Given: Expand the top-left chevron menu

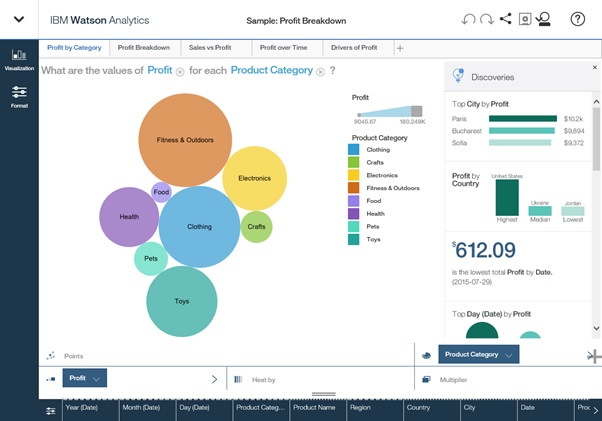Looking at the screenshot, I should (x=19, y=19).
